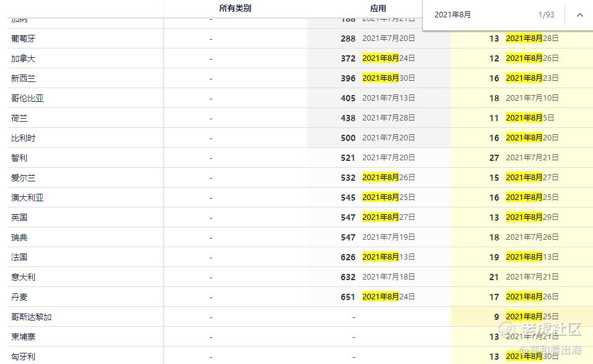This screenshot has width=593, height=364.
Task: Click 智利 app rank value 521
Action: point(348,158)
